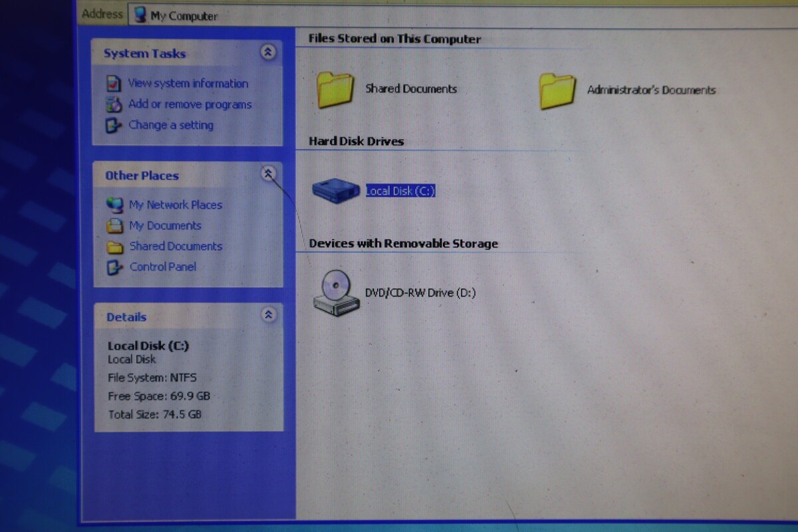Select the DVD/CD-RW Drive (D:) disc icon
This screenshot has width=798, height=532.
[x=336, y=293]
